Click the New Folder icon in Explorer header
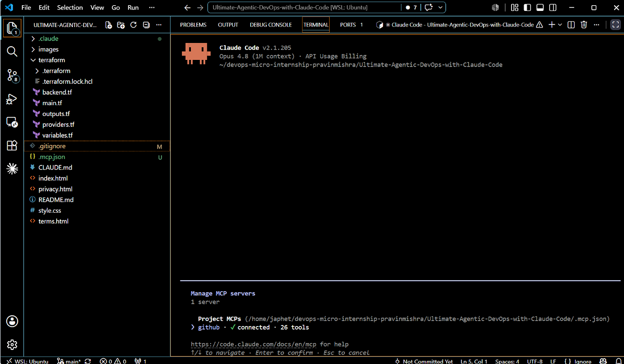 (x=121, y=25)
